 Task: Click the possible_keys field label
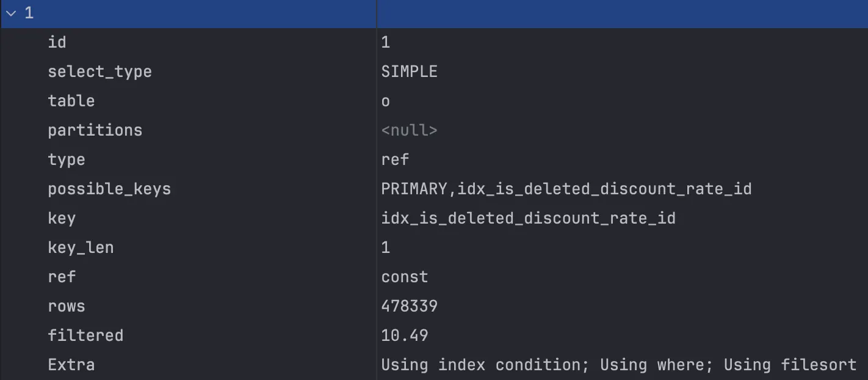point(109,189)
